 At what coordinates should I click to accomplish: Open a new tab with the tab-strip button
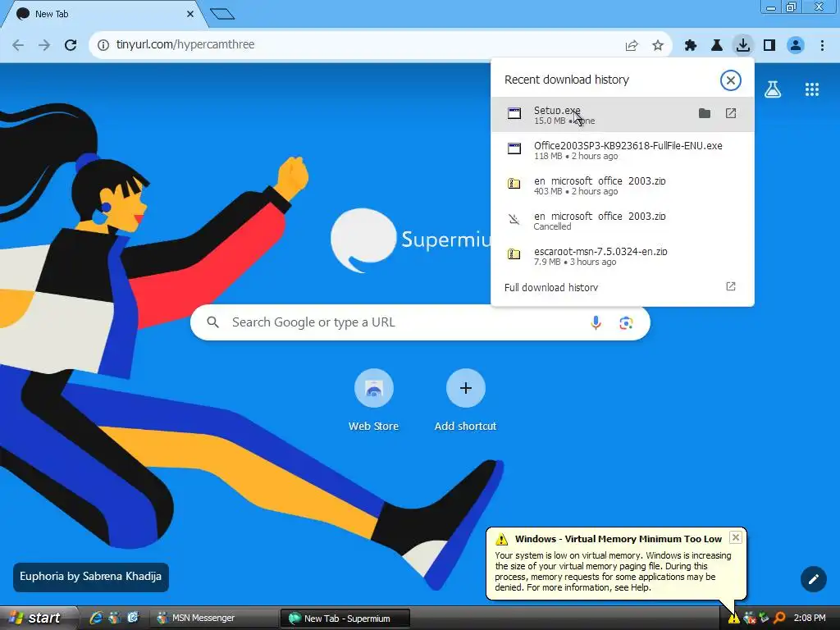(x=222, y=14)
